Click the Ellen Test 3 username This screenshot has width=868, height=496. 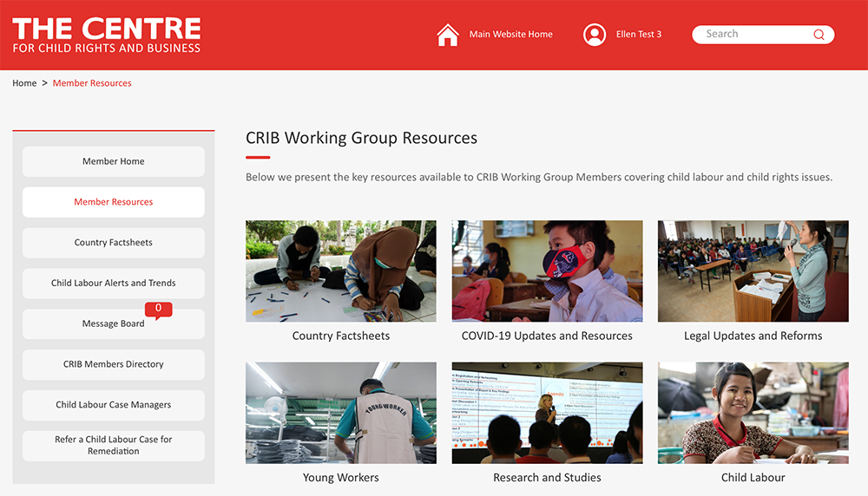pyautogui.click(x=639, y=35)
